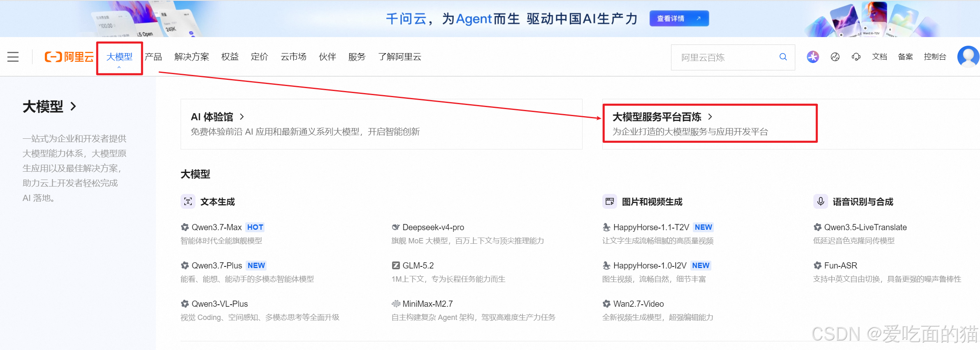This screenshot has height=350, width=980.
Task: Open the purple AI assistant icon
Action: tap(813, 57)
